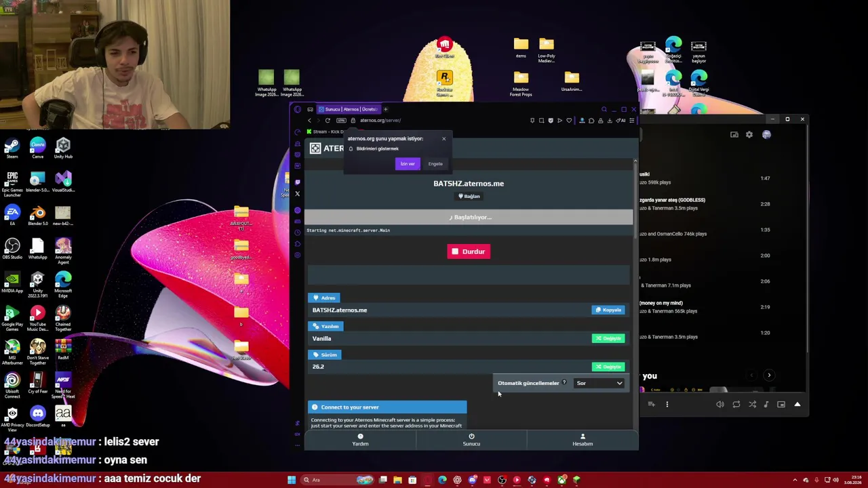The image size is (868, 488).
Task: Open X in the browser sidebar
Action: click(x=297, y=194)
